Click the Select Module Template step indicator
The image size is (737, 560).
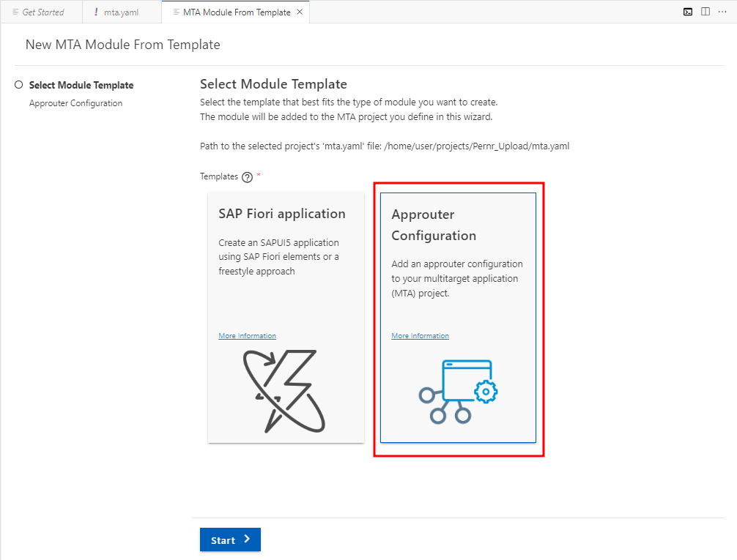(x=19, y=85)
